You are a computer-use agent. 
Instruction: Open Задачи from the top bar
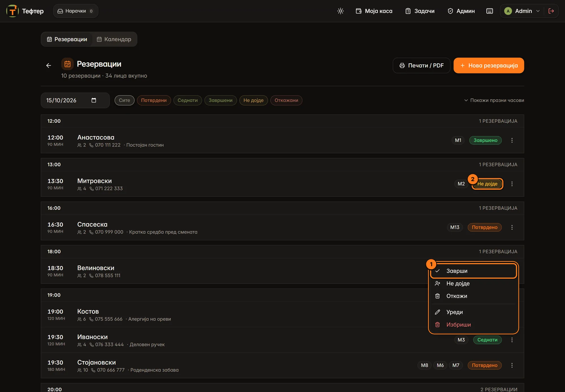click(x=420, y=11)
